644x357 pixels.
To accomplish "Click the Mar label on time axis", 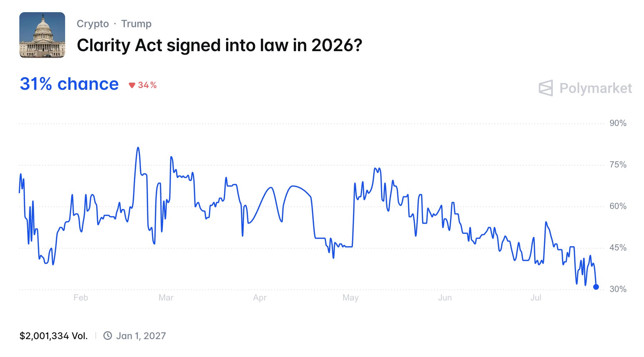I will 166,298.
